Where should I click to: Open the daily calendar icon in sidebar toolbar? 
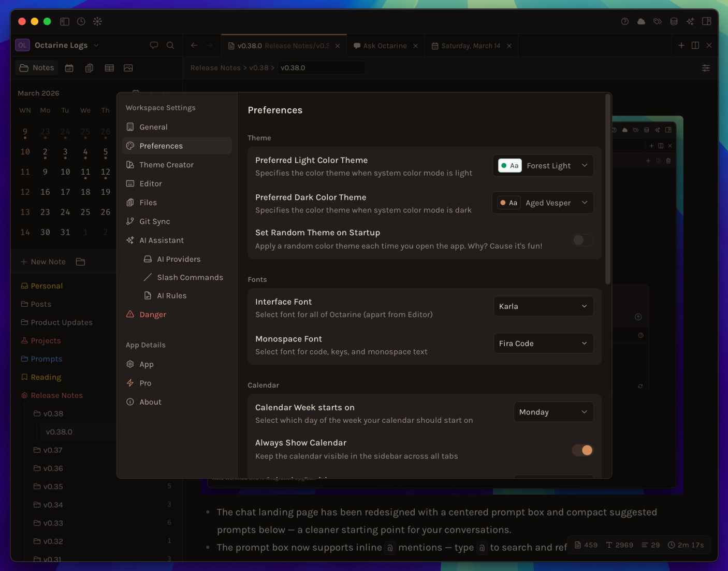69,68
